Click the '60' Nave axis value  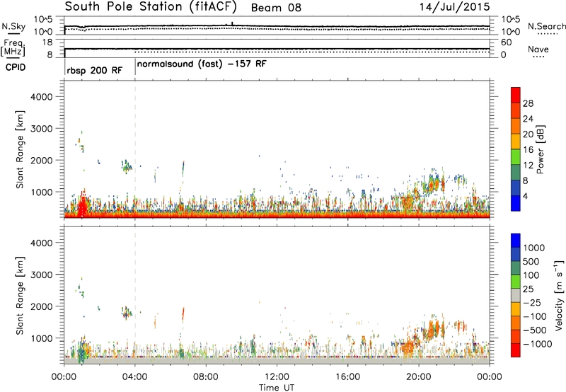point(506,42)
